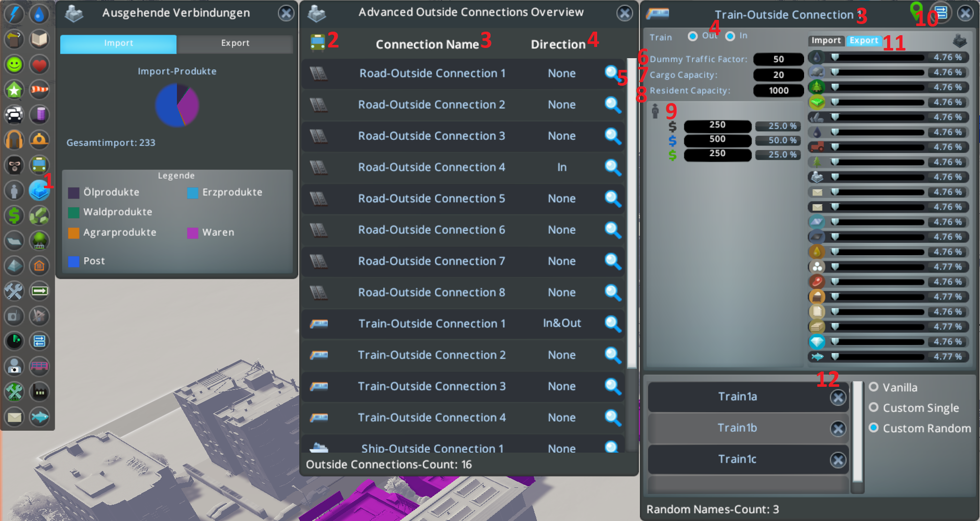Click the first resource ratio slider

(877, 58)
